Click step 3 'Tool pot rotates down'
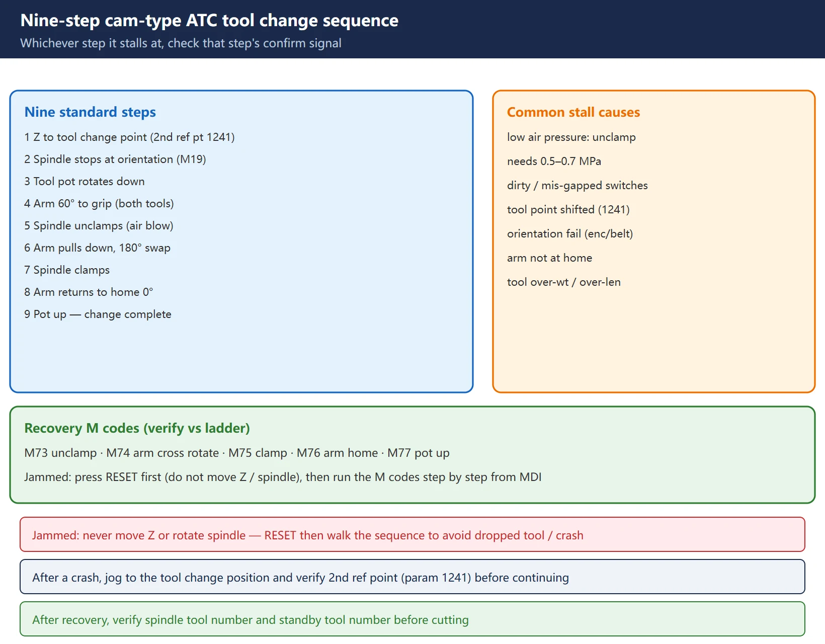The height and width of the screenshot is (644, 825). click(85, 182)
